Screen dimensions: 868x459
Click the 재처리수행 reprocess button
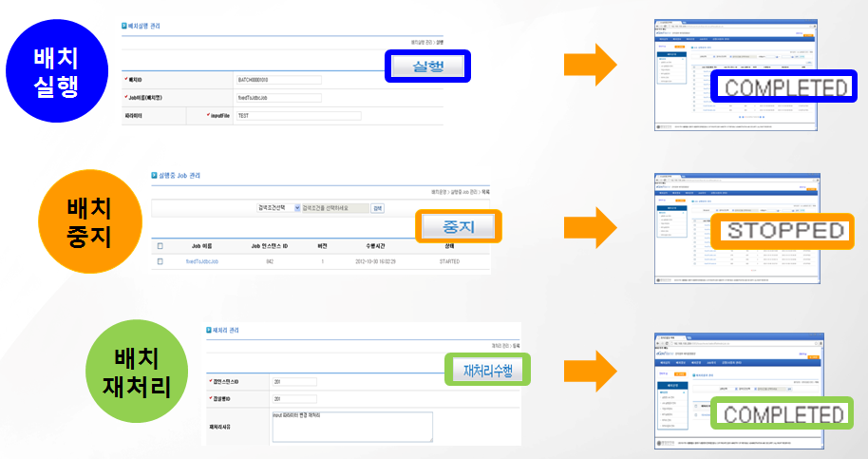[x=487, y=369]
